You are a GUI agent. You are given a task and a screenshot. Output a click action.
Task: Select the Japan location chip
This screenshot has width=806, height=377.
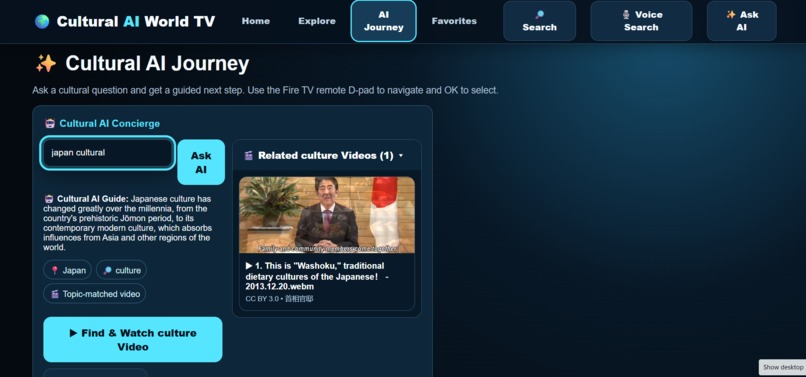(x=67, y=270)
